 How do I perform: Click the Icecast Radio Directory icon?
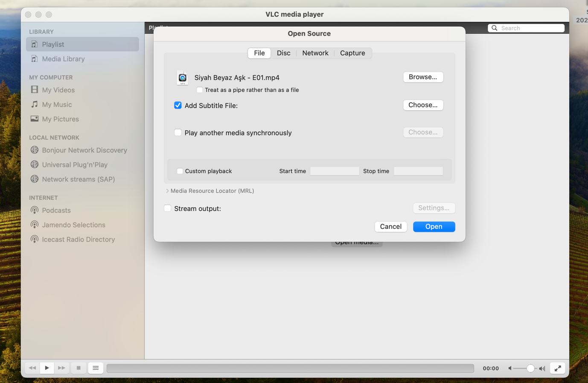coord(35,239)
